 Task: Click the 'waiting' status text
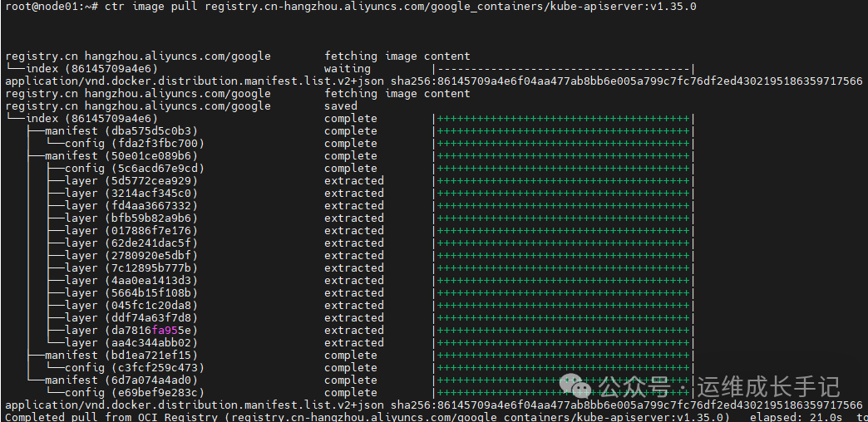click(347, 69)
